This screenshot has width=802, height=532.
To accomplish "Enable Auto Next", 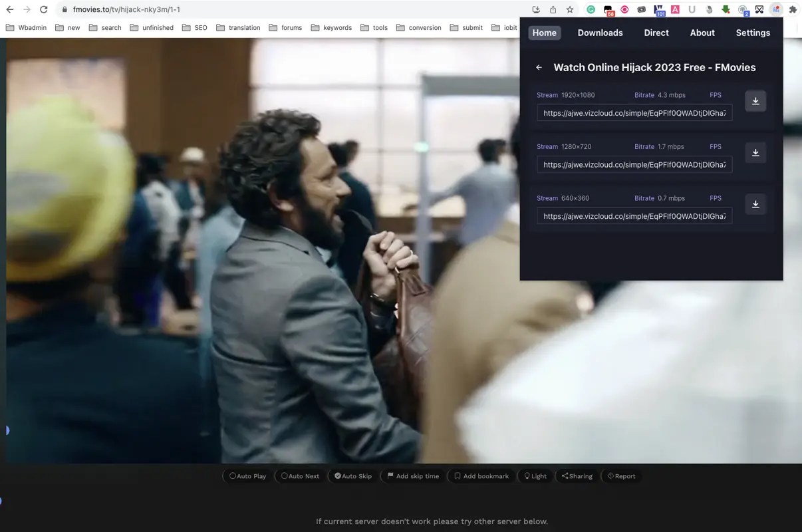I will (299, 476).
